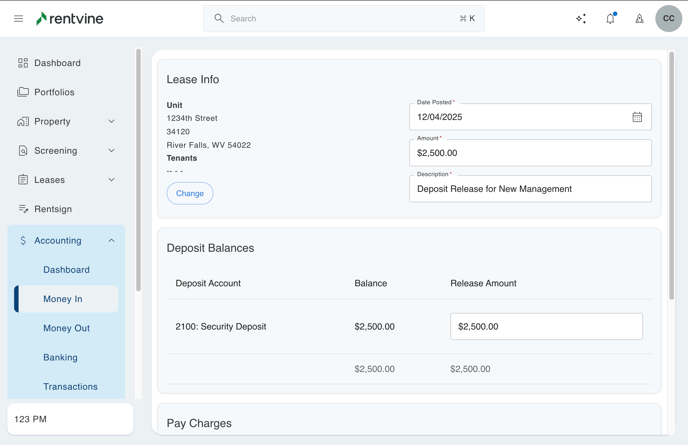Click the Dashboard sidebar icon
This screenshot has height=445, width=688.
(x=23, y=63)
